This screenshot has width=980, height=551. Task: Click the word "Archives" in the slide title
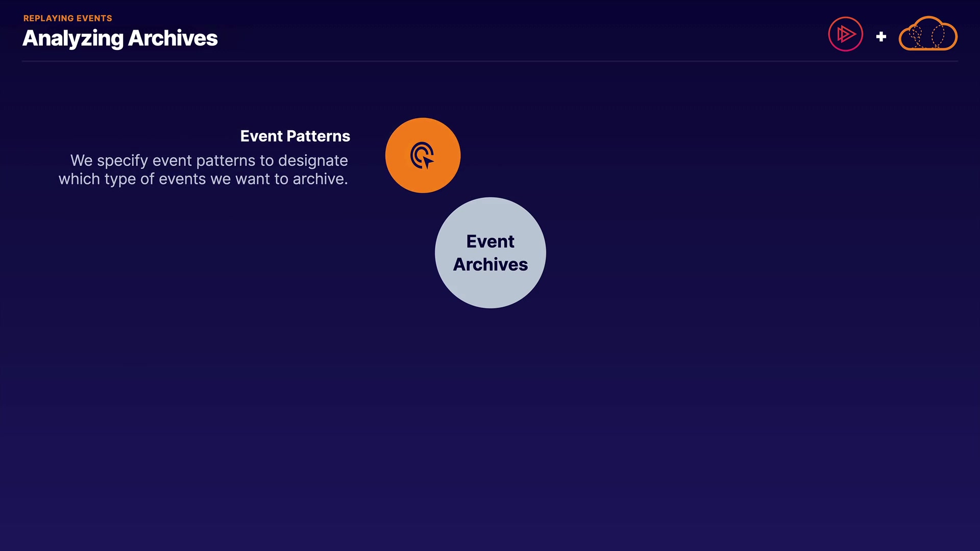tap(173, 38)
